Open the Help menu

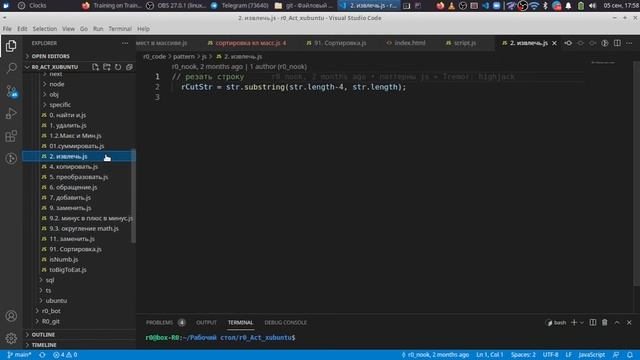pos(143,29)
